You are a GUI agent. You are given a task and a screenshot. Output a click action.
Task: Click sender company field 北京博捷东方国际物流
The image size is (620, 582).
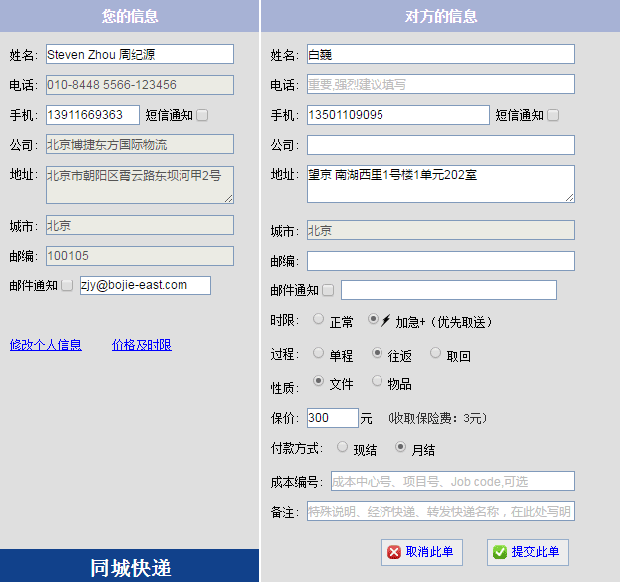tap(140, 144)
